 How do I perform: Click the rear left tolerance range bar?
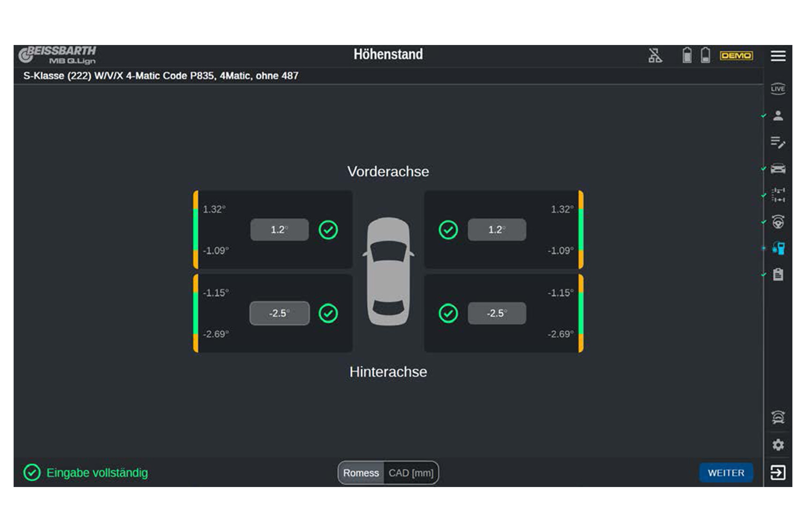[x=196, y=313]
